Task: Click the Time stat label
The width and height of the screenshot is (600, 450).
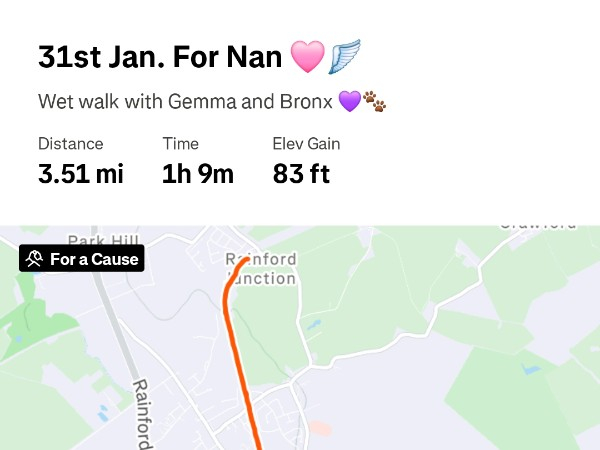Action: (180, 143)
